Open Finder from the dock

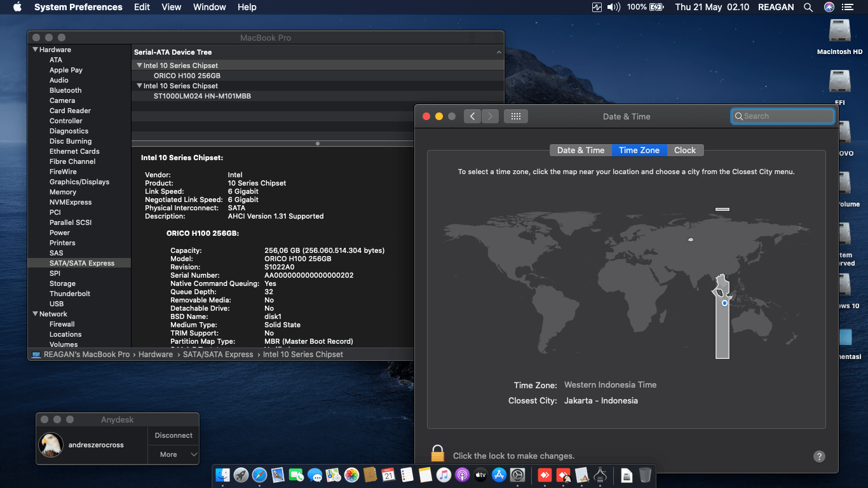click(222, 475)
